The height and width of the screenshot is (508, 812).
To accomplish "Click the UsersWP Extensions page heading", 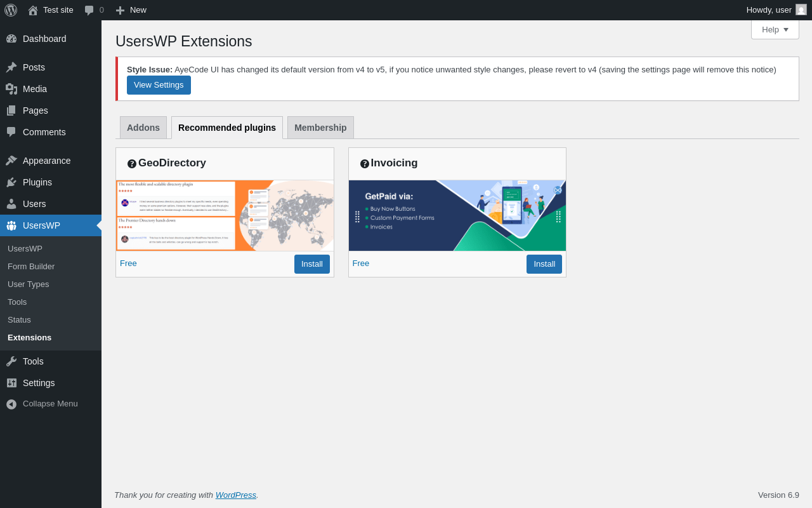I will pyautogui.click(x=184, y=41).
